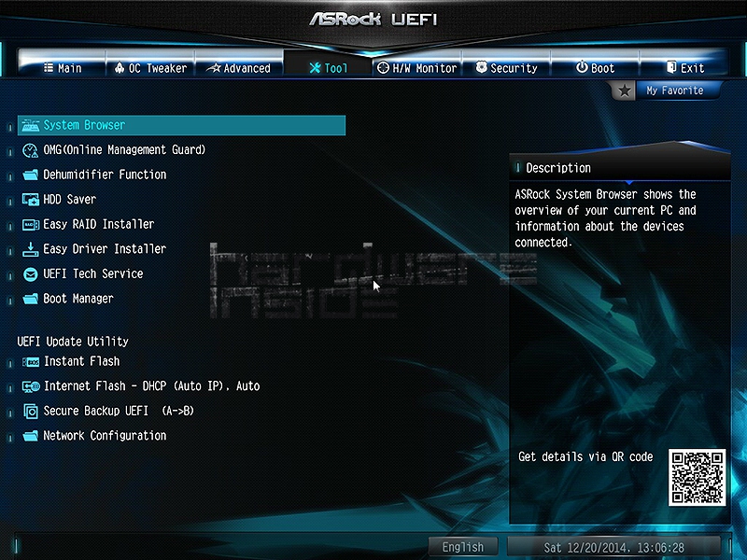This screenshot has height=560, width=747.
Task: Click the Secure Backup UEFI icon
Action: point(31,412)
